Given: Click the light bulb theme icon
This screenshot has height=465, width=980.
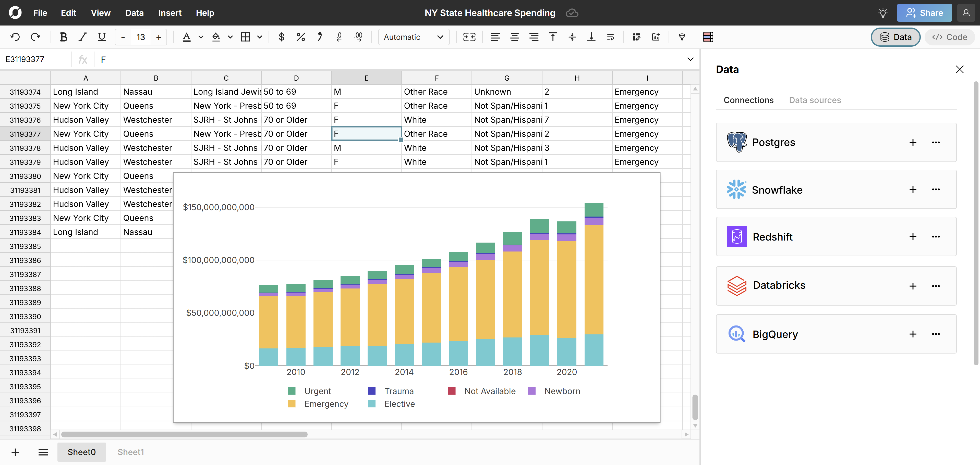Looking at the screenshot, I should point(882,13).
